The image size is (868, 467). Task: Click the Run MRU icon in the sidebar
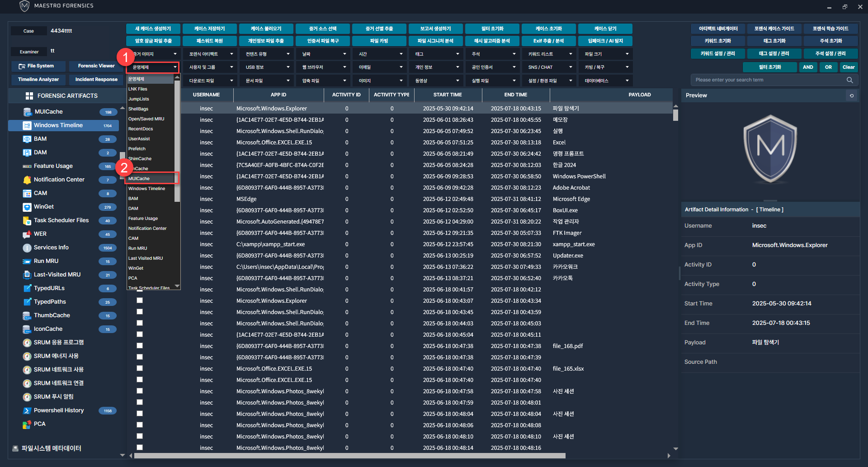point(27,261)
